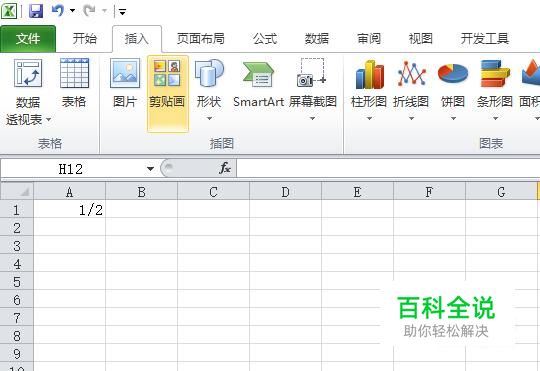Expand the 屏幕截图 dropdown arrow
Viewport: 540px width, 371px height.
pos(312,118)
